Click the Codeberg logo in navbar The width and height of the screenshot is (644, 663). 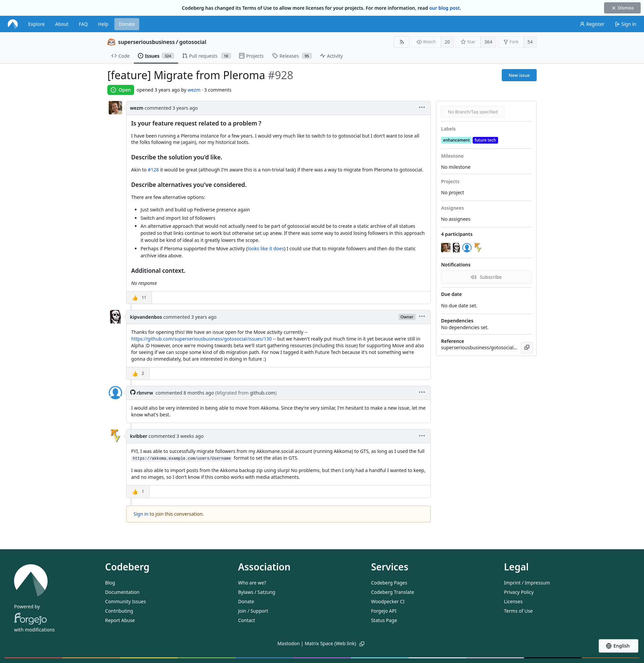[13, 24]
